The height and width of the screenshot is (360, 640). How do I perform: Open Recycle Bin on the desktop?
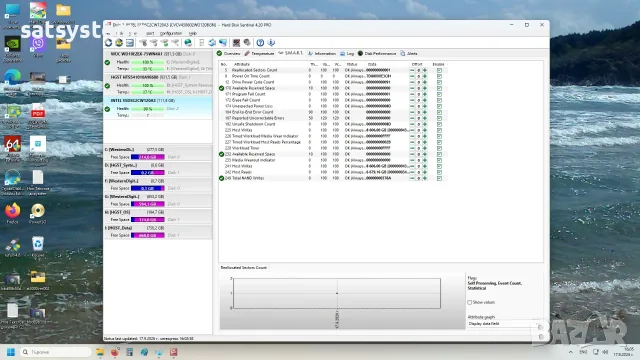[38, 247]
